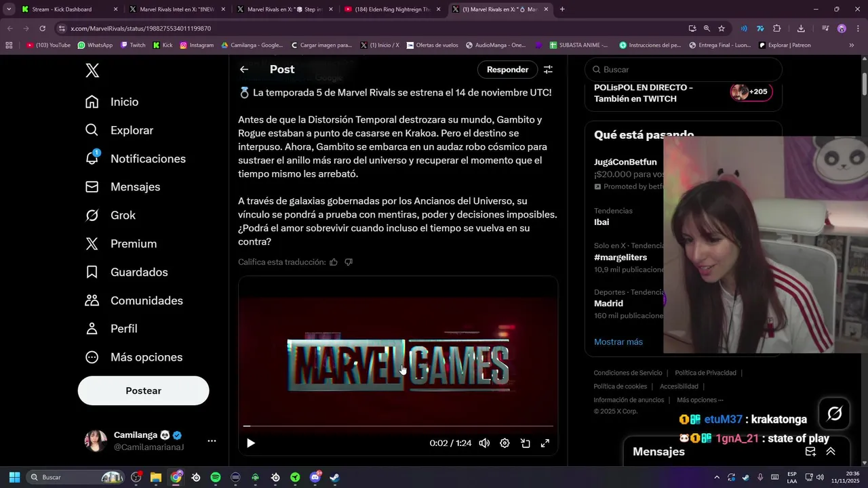Click the Marvel Games video thumbnail
Screen dimensions: 868x488
(x=398, y=366)
